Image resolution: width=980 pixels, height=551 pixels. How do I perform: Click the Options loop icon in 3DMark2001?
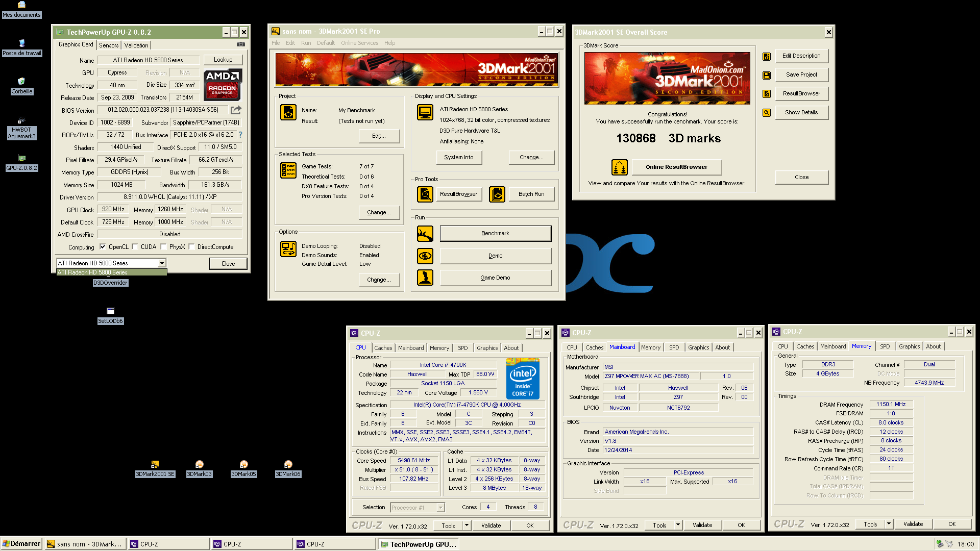click(288, 249)
